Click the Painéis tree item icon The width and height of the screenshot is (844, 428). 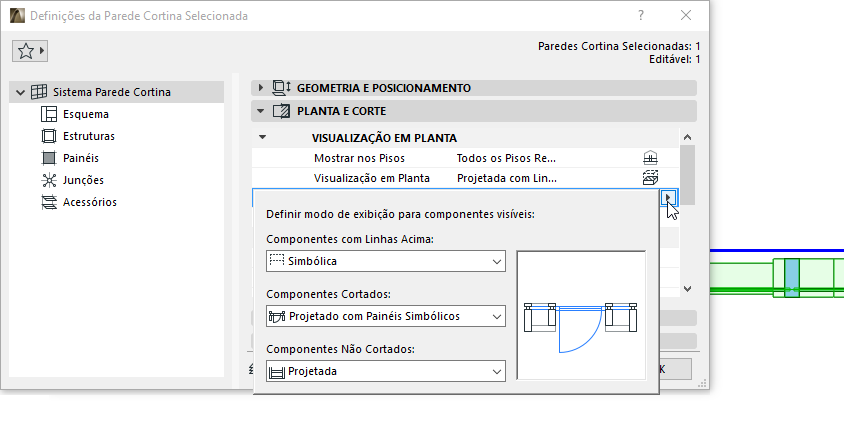pyautogui.click(x=49, y=158)
